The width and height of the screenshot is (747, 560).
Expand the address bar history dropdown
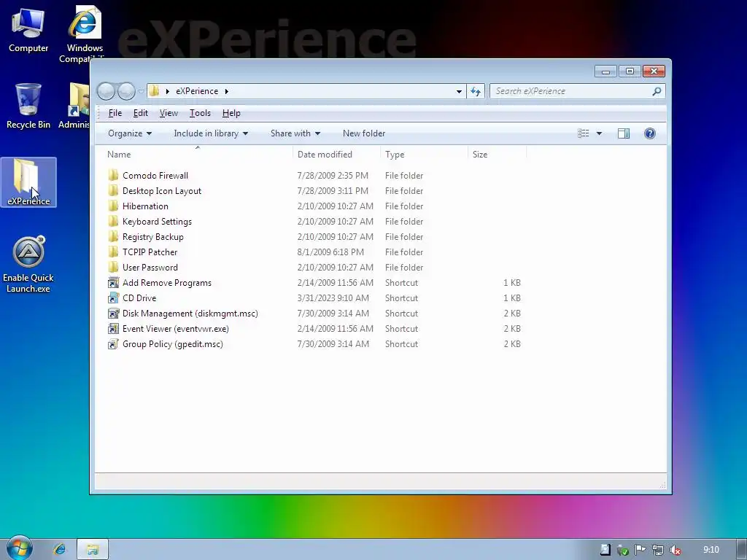click(459, 91)
